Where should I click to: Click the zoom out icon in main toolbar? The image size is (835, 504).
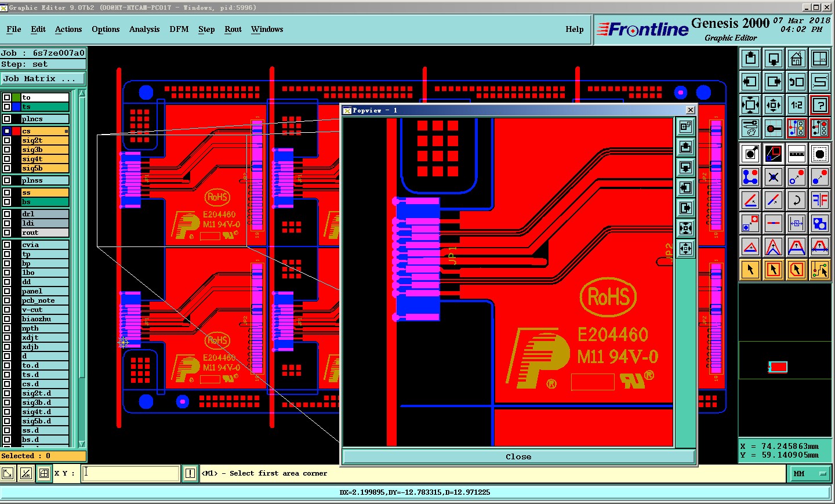pyautogui.click(x=774, y=105)
